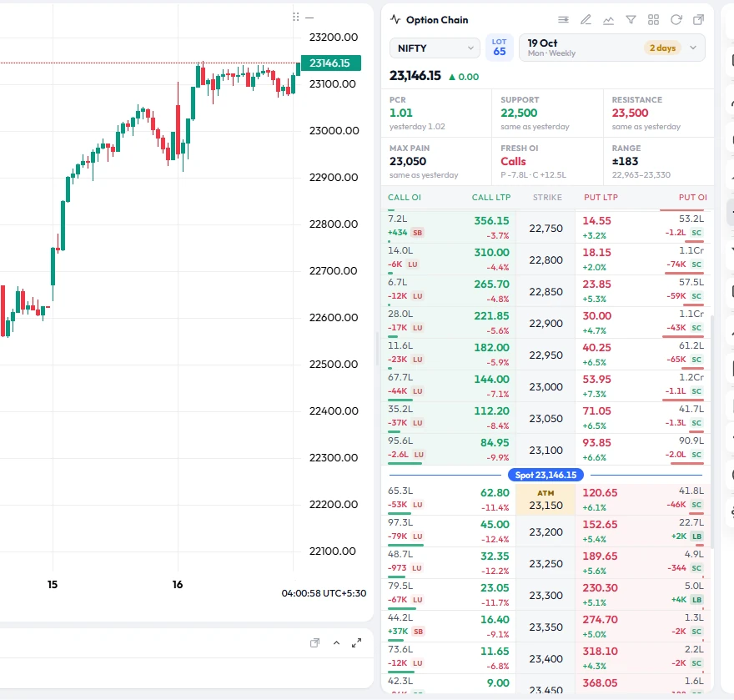Image resolution: width=734 pixels, height=700 pixels.
Task: Click the RESISTANCE 23,500 stat card
Action: [659, 113]
